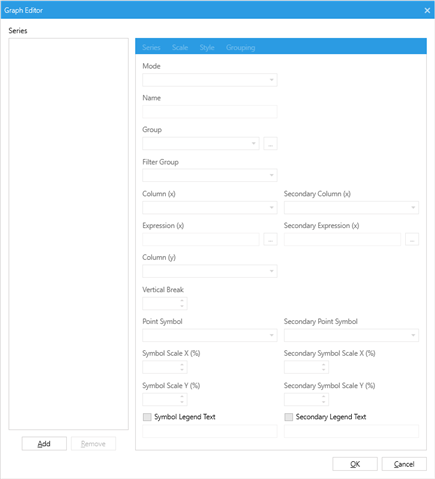The image size is (435, 479).
Task: Click the Name text field
Action: (210, 112)
